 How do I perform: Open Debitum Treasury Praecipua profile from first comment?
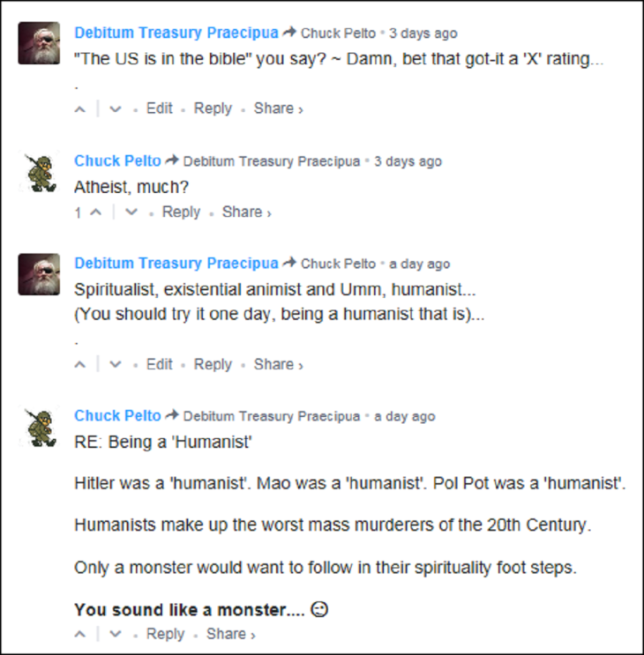(x=176, y=33)
